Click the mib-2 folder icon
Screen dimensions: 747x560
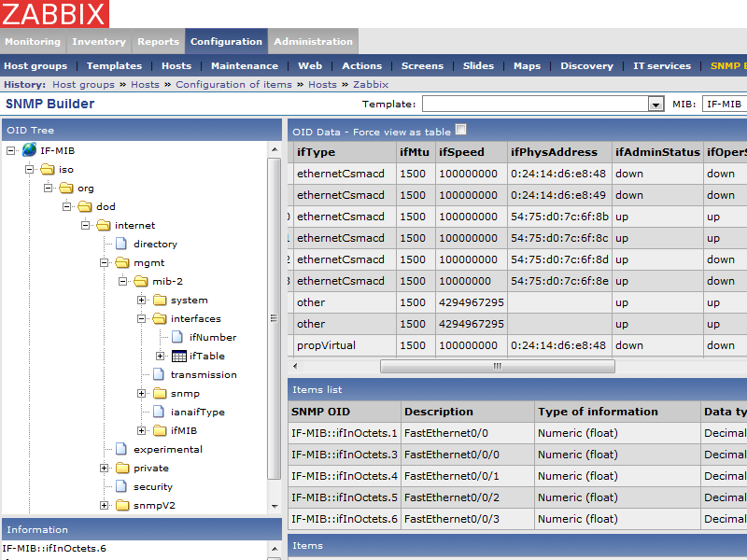pos(141,281)
